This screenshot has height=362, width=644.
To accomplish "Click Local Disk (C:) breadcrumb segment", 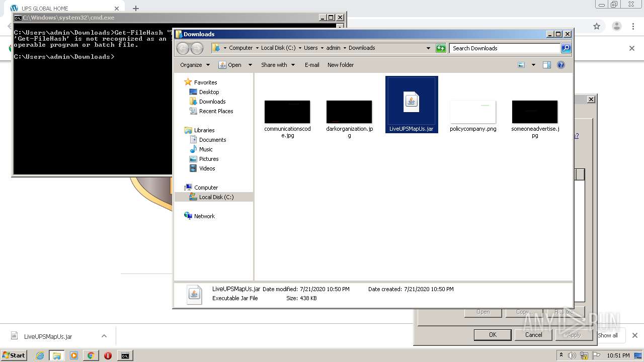I will pyautogui.click(x=278, y=48).
